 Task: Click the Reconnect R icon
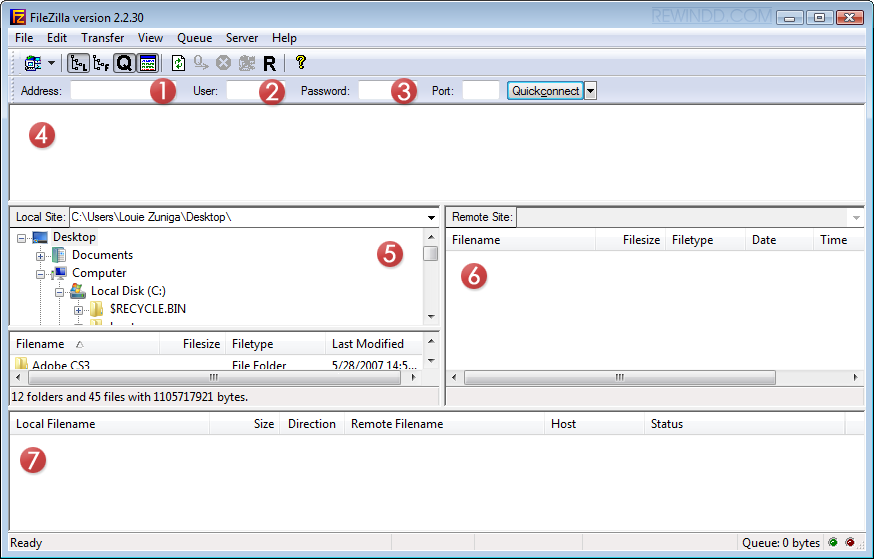(269, 64)
